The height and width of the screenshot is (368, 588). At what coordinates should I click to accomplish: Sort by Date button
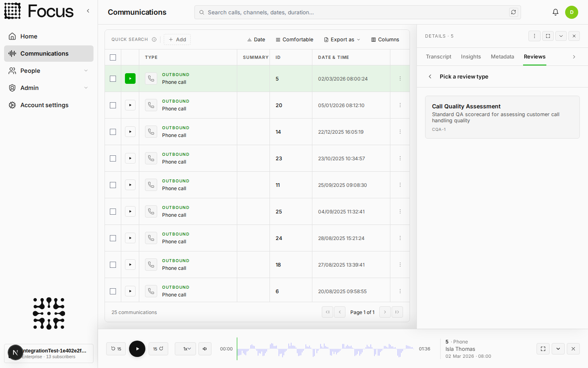tap(256, 40)
